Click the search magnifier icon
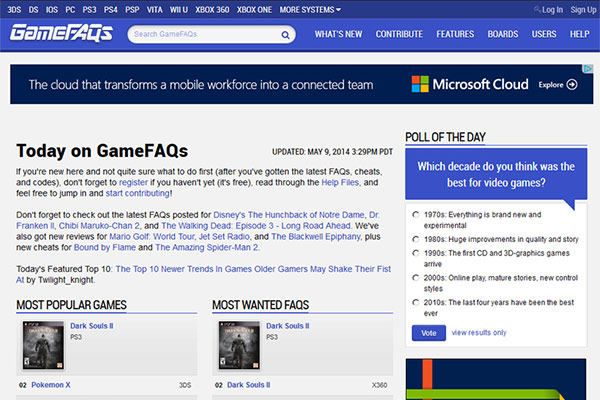 [x=285, y=35]
